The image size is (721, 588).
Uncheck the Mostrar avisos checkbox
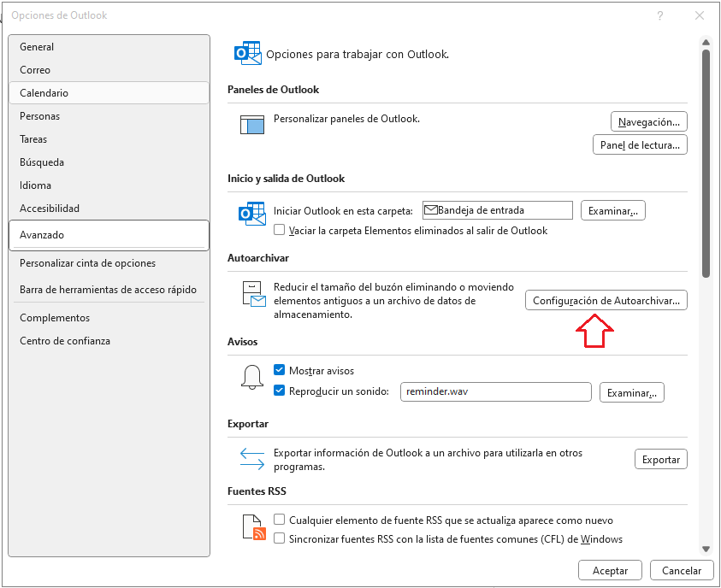click(280, 371)
